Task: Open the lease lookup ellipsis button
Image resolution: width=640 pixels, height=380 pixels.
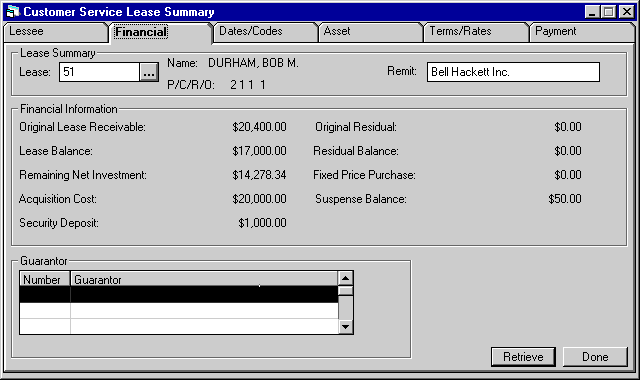Action: pyautogui.click(x=149, y=72)
